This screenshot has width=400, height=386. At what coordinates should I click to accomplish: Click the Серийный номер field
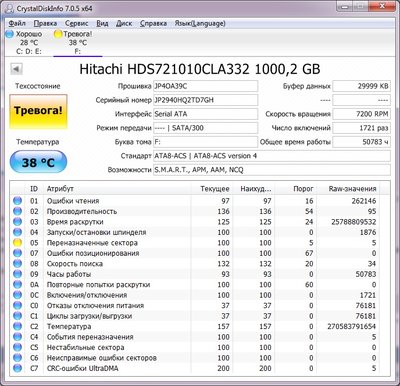(205, 100)
